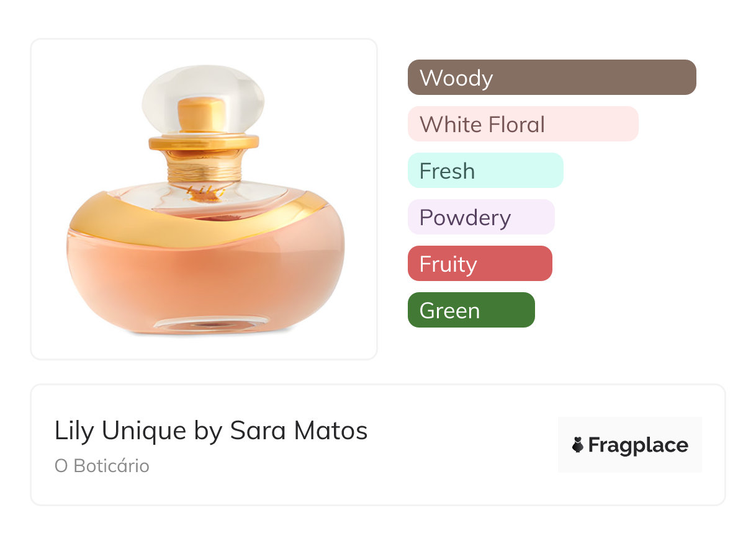The height and width of the screenshot is (536, 756).
Task: Click the gold emblem inside bottle neck
Action: pos(204,194)
